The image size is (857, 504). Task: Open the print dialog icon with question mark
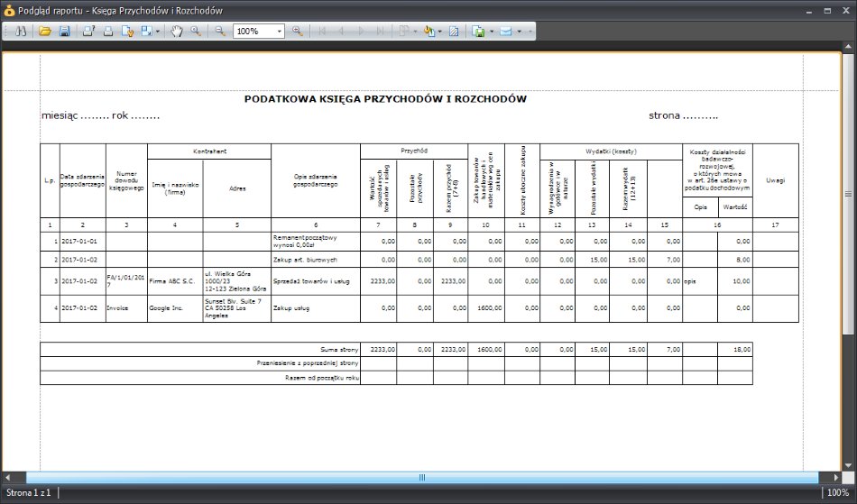point(88,32)
